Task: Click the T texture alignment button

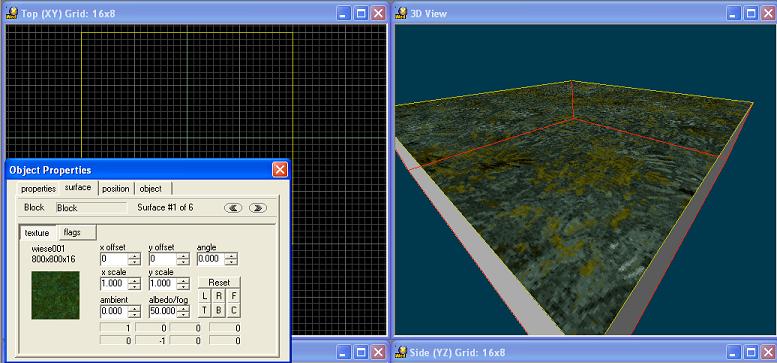Action: [x=205, y=311]
